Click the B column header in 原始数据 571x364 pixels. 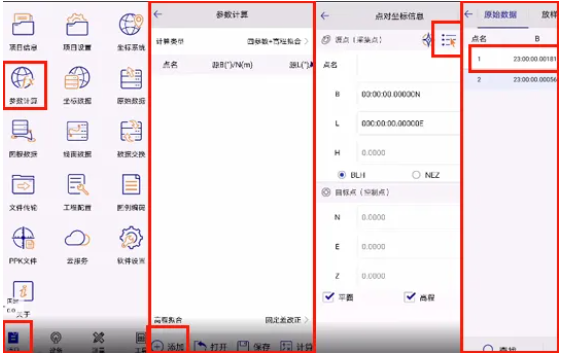[x=537, y=39]
